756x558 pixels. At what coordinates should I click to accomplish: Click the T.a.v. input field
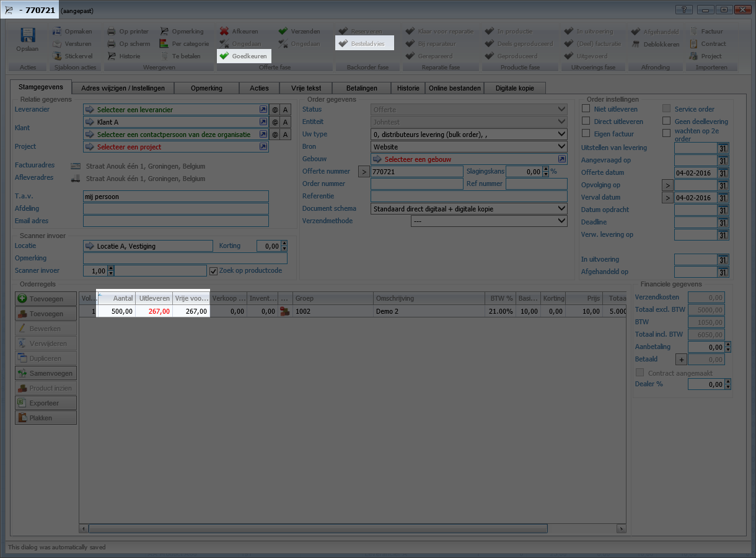coord(176,197)
